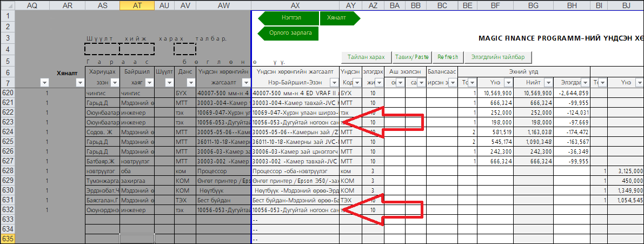The image size is (644, 244).
Task: Click the small dashed box in column AV
Action: tap(185, 49)
